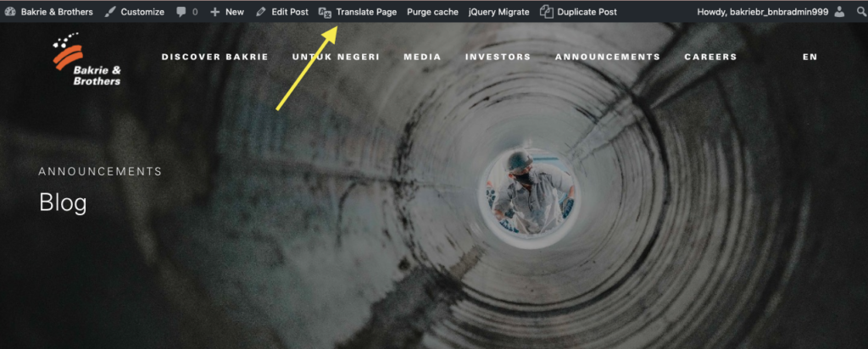Viewport: 868px width, 349px height.
Task: Open the Announcements nav item
Action: (x=608, y=57)
